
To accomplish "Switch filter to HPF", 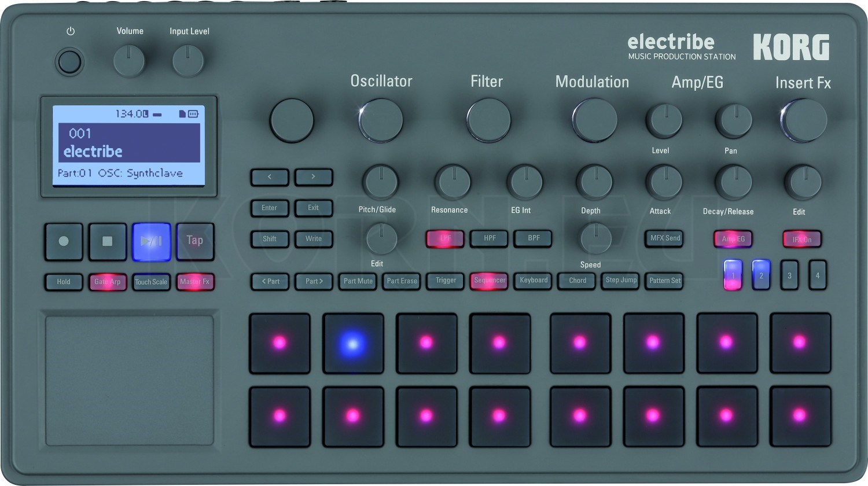I will pos(489,238).
